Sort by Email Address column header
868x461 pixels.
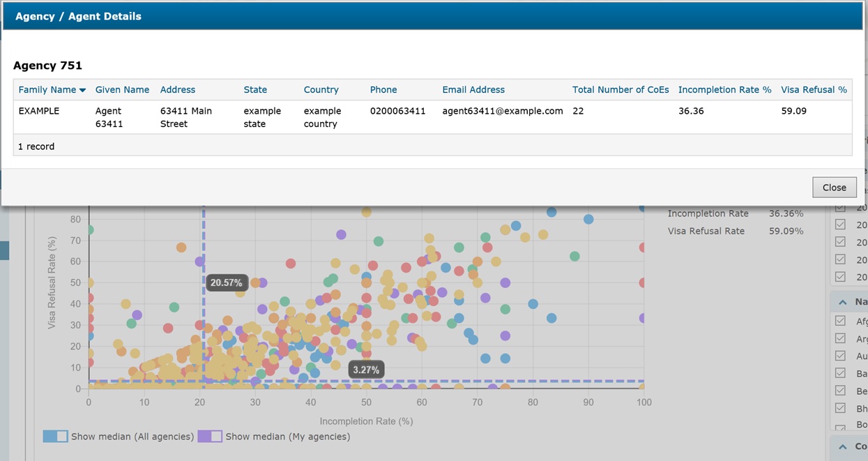point(473,89)
